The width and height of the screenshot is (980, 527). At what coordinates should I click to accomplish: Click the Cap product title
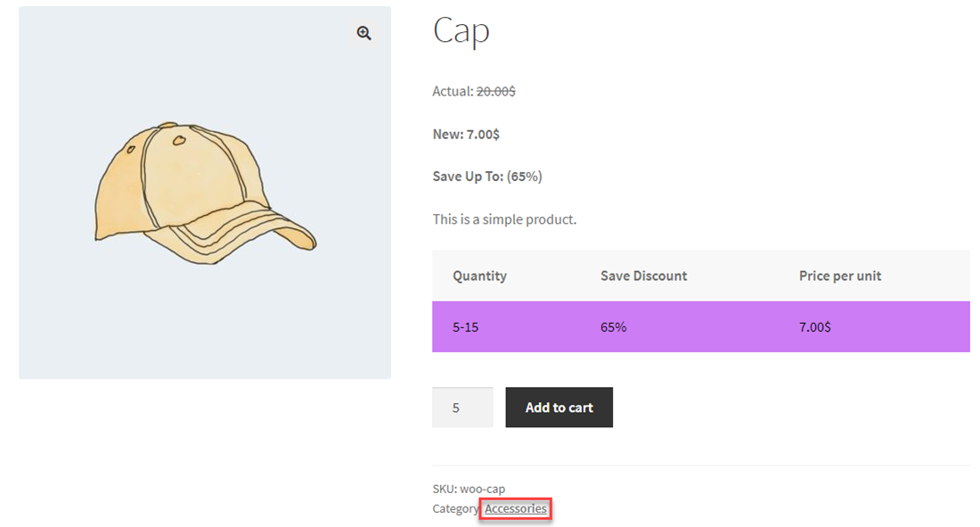click(461, 31)
